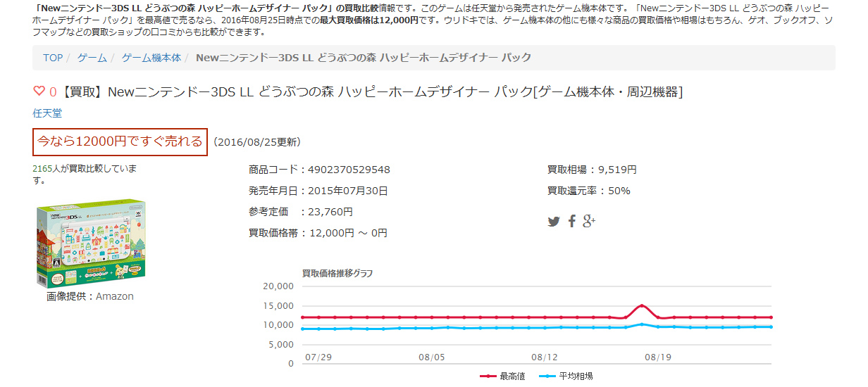This screenshot has width=868, height=387.
Task: Click the heart favorite icon
Action: [39, 91]
